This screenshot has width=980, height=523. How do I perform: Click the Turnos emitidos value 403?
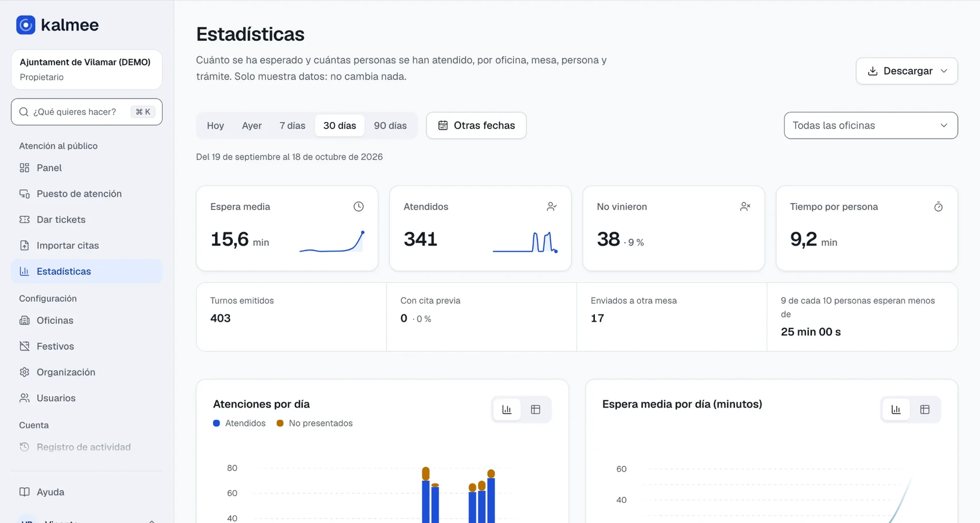220,318
